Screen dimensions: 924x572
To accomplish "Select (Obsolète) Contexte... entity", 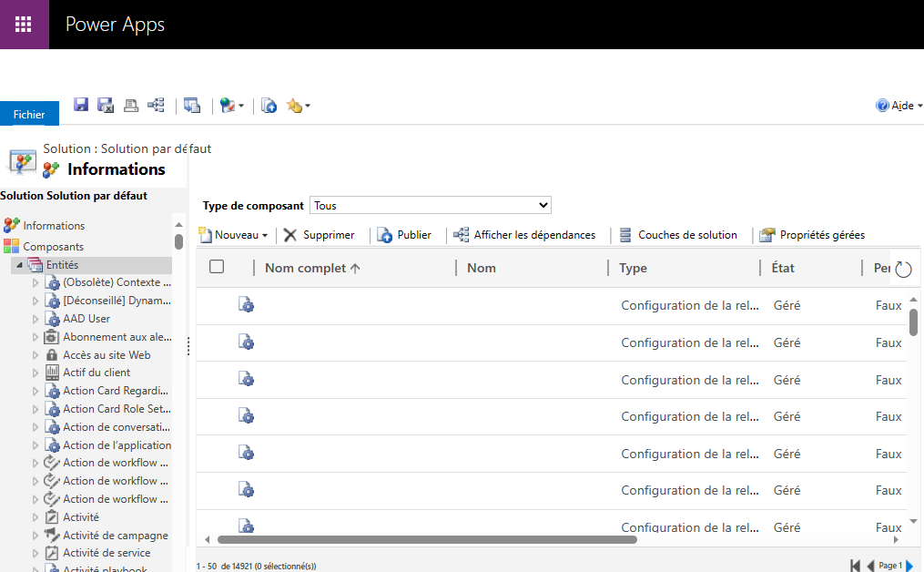I will pos(117,282).
